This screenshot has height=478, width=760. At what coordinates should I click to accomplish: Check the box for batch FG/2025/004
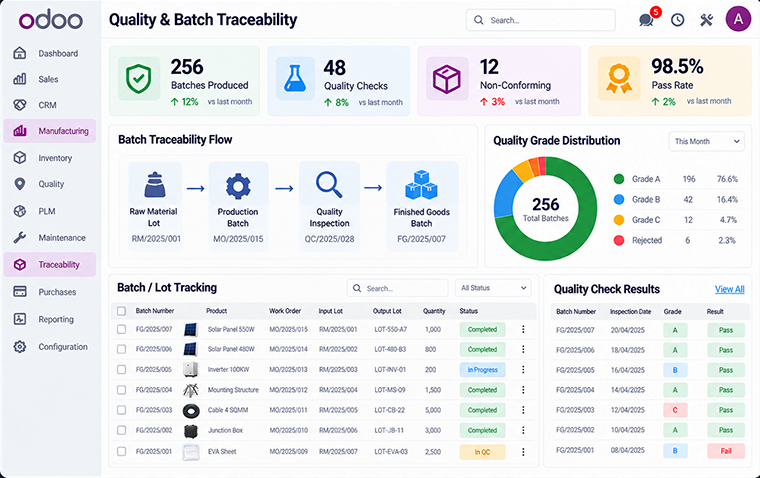(121, 390)
